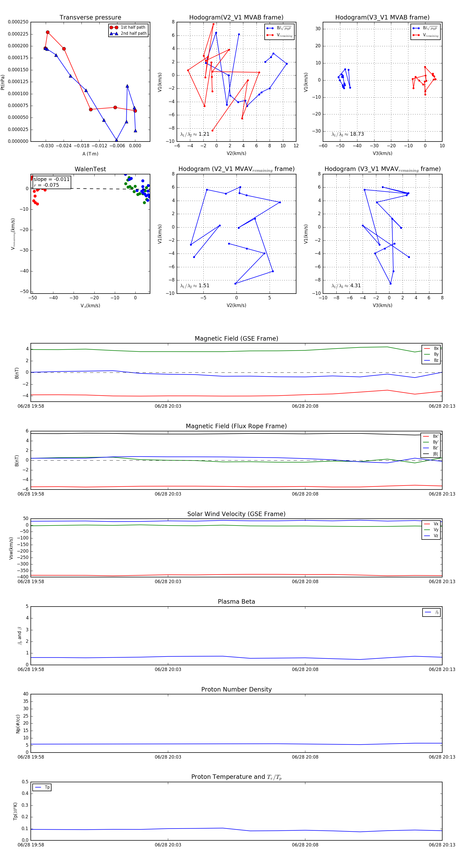Select the "1st half path" legend entry

tap(128, 27)
